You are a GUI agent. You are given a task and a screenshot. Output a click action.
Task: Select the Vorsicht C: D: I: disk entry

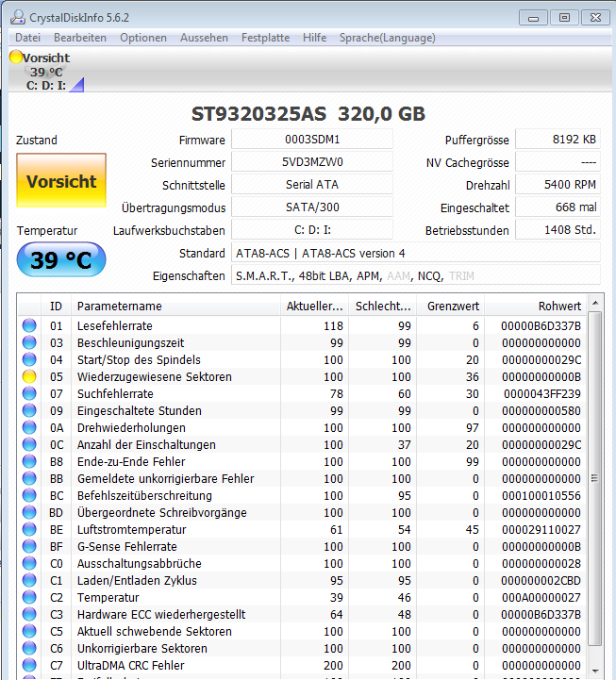point(46,71)
